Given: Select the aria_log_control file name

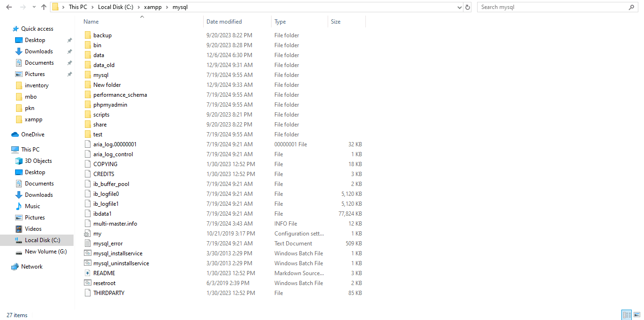Looking at the screenshot, I should (113, 154).
